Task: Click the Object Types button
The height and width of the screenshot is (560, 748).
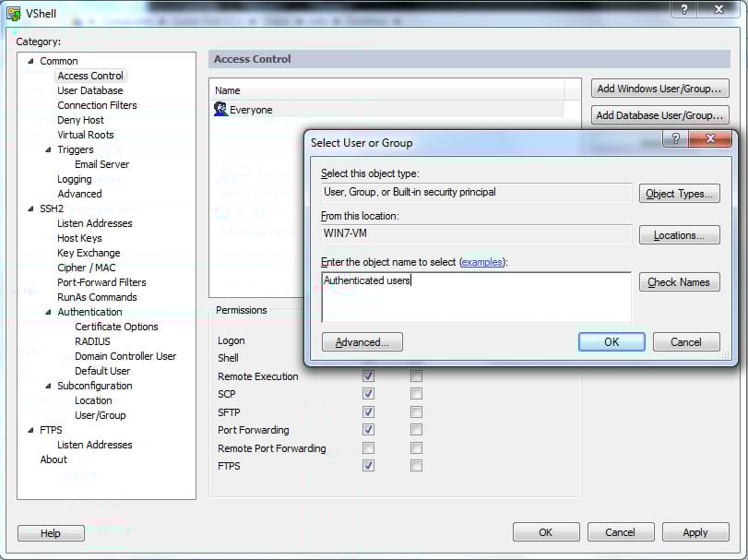Action: tap(679, 194)
